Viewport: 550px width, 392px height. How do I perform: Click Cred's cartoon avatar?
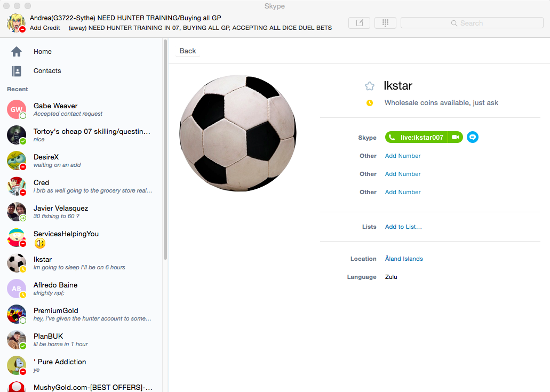17,186
